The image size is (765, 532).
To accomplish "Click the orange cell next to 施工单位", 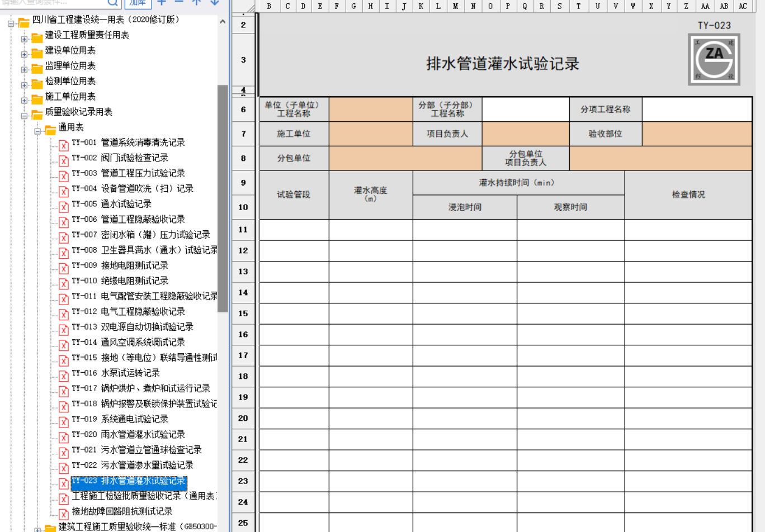I will pyautogui.click(x=371, y=134).
